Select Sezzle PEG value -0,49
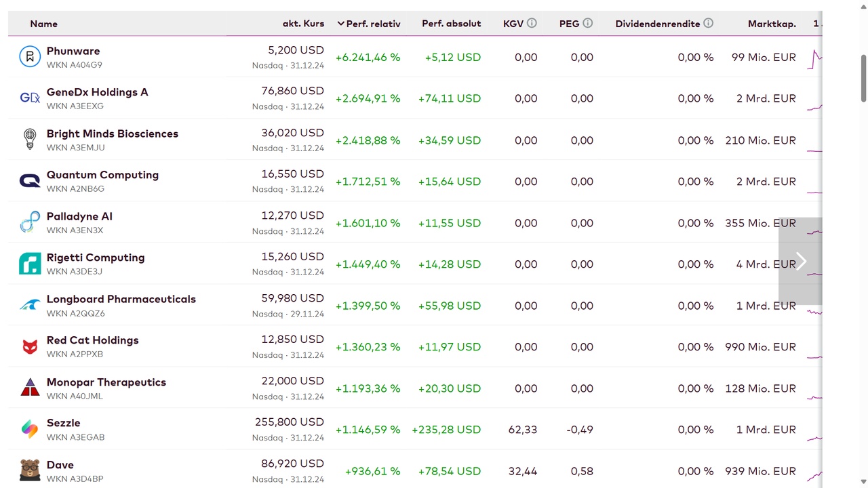 [580, 430]
